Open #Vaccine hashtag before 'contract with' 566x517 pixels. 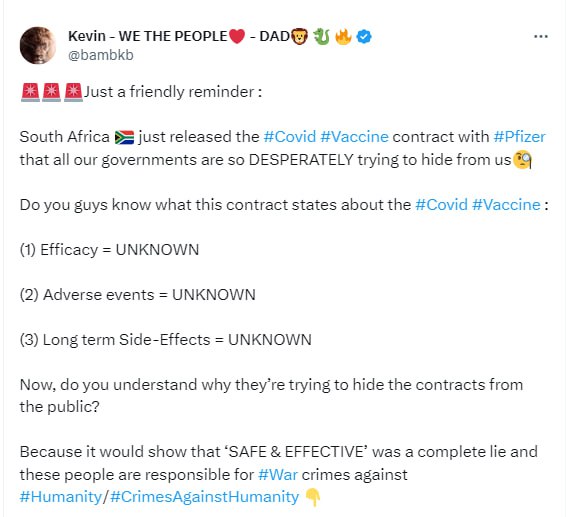pos(354,137)
